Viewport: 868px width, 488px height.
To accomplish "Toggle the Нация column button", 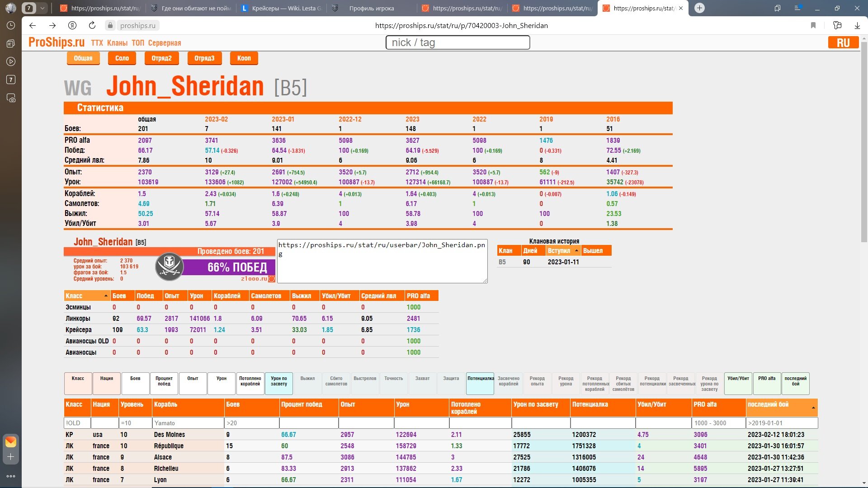I will tap(107, 384).
